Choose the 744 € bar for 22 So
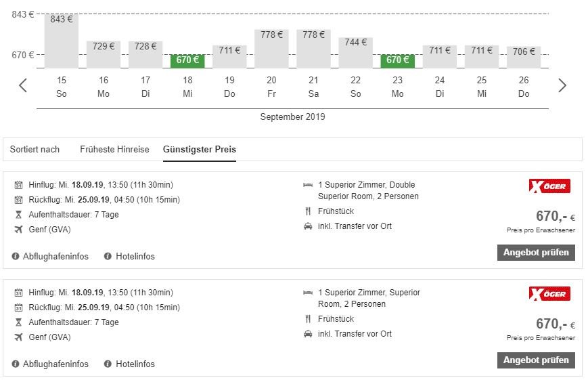 [355, 52]
